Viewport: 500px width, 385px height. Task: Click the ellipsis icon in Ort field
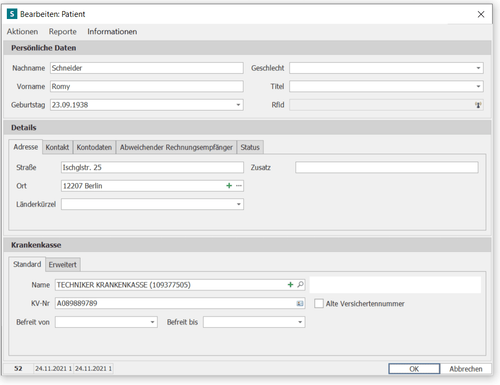(x=239, y=186)
